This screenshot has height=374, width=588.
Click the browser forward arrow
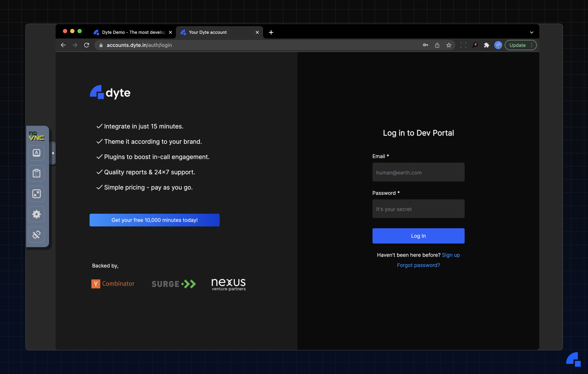[x=75, y=45]
